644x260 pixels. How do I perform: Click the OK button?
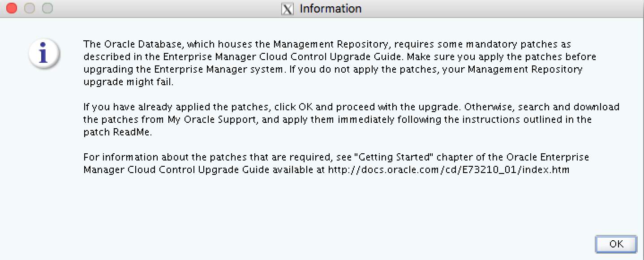(616, 244)
